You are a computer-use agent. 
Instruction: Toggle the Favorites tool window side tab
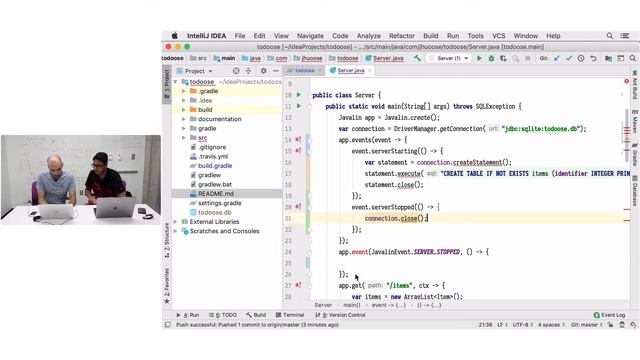[167, 286]
